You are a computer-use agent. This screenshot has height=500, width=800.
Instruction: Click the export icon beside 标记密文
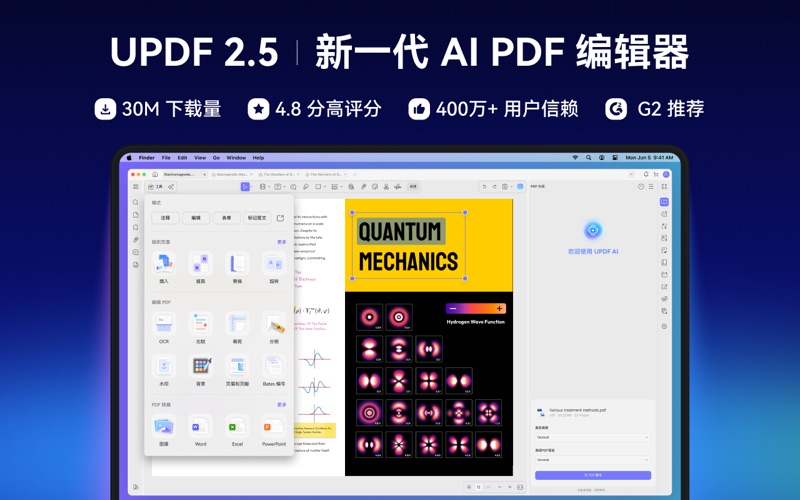coord(280,218)
